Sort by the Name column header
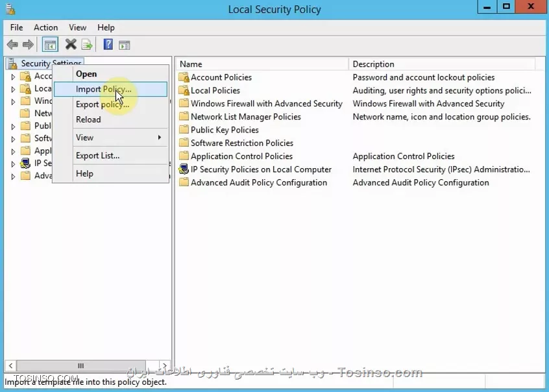Image resolution: width=549 pixels, height=392 pixels. (262, 64)
